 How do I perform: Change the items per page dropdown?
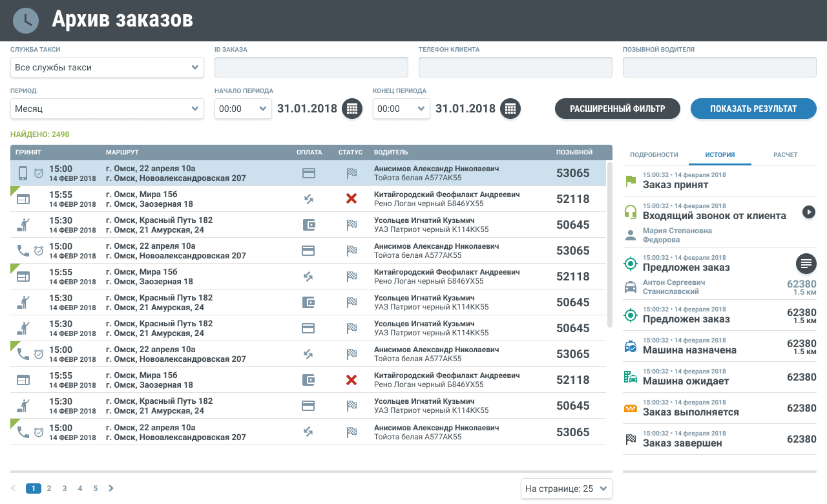pos(566,488)
